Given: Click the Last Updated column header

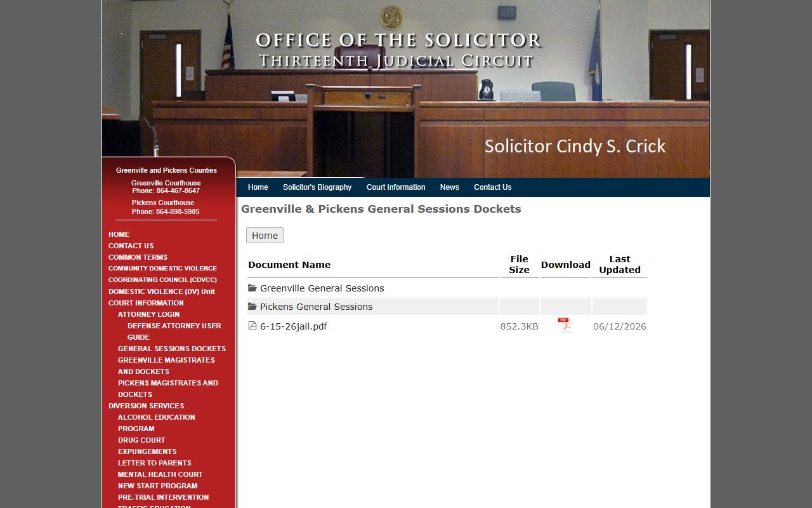Looking at the screenshot, I should tap(620, 265).
